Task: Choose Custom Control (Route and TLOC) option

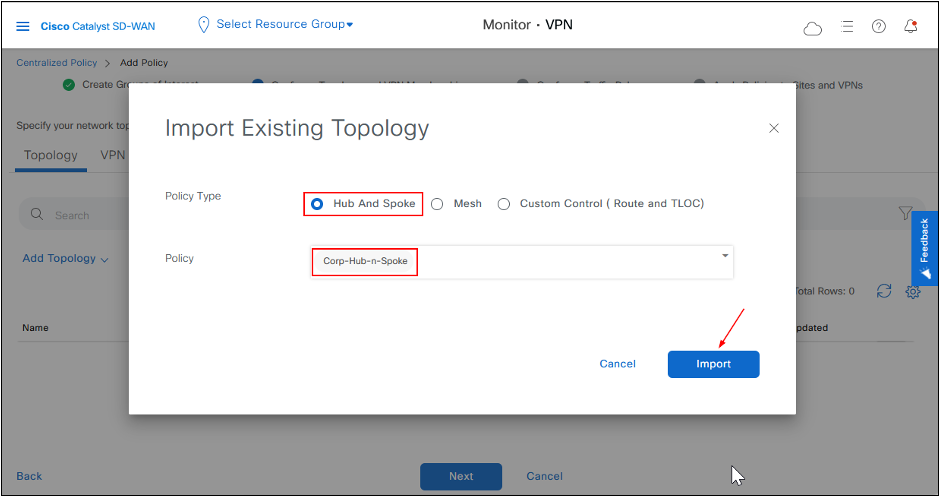Action: 504,204
